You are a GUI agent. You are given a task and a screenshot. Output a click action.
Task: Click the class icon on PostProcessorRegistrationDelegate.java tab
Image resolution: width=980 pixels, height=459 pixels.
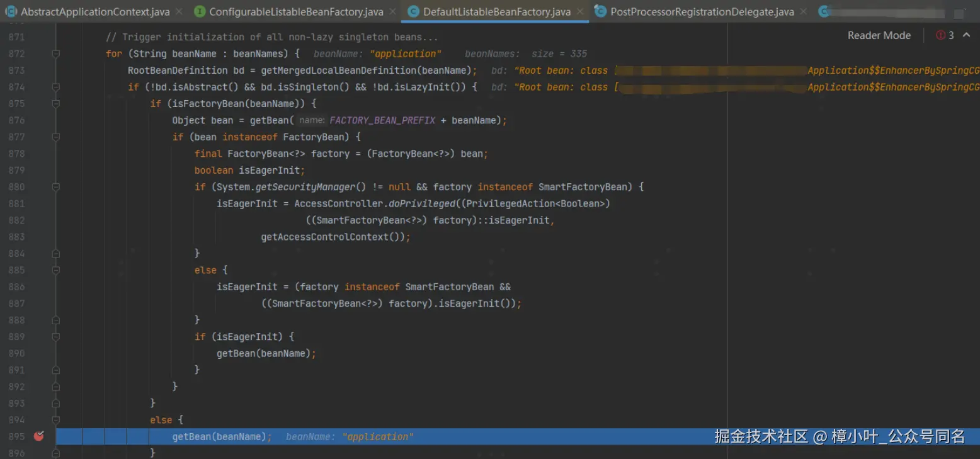[600, 11]
